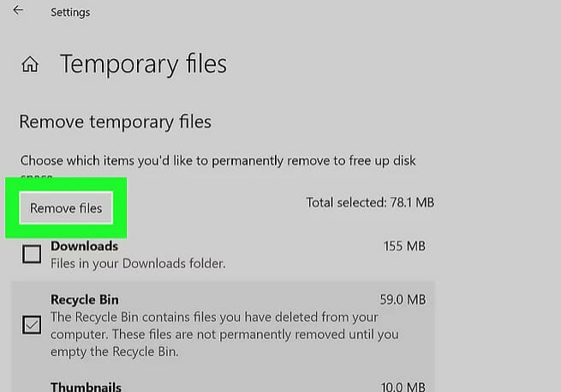Image resolution: width=561 pixels, height=392 pixels.
Task: Click the Remove files button
Action: pos(66,208)
